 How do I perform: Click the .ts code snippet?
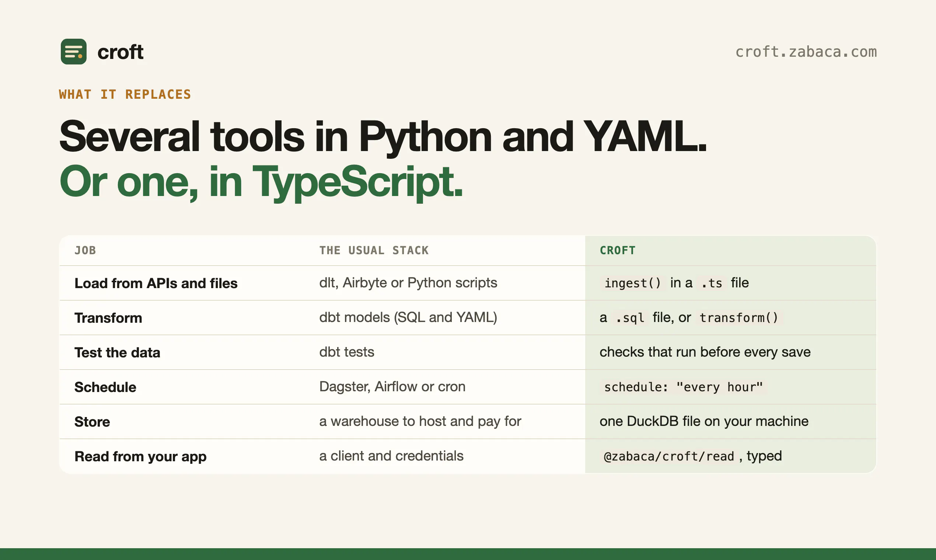click(x=712, y=283)
